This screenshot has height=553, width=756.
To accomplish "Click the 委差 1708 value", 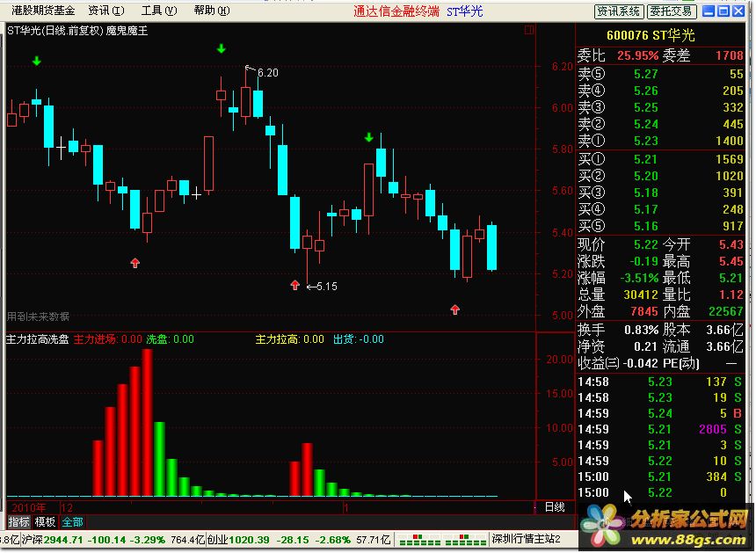I will point(730,55).
